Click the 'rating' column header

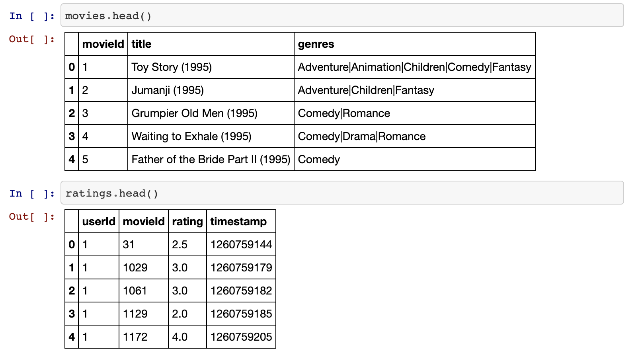pyautogui.click(x=187, y=222)
